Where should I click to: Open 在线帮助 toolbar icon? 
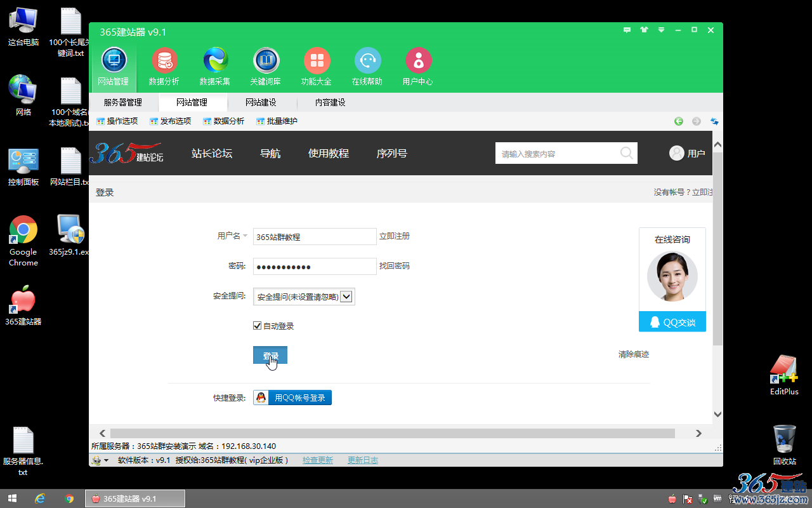pyautogui.click(x=367, y=67)
